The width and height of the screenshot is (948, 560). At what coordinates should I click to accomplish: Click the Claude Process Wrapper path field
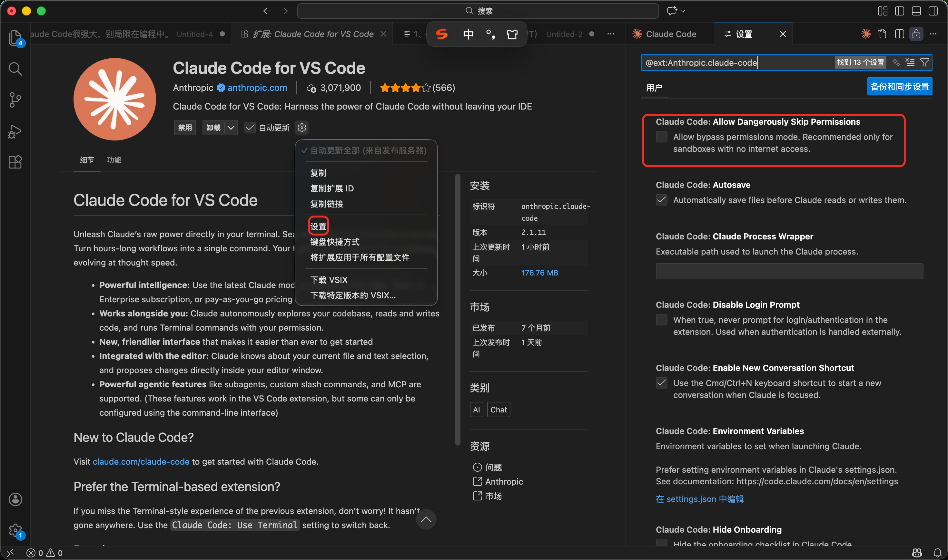coord(789,271)
